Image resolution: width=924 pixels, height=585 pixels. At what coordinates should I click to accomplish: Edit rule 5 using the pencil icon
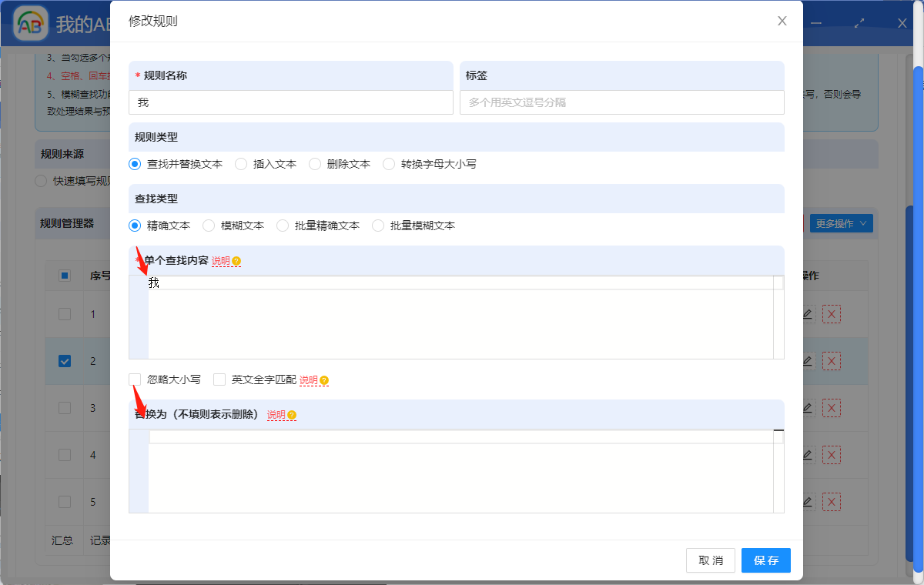[806, 501]
